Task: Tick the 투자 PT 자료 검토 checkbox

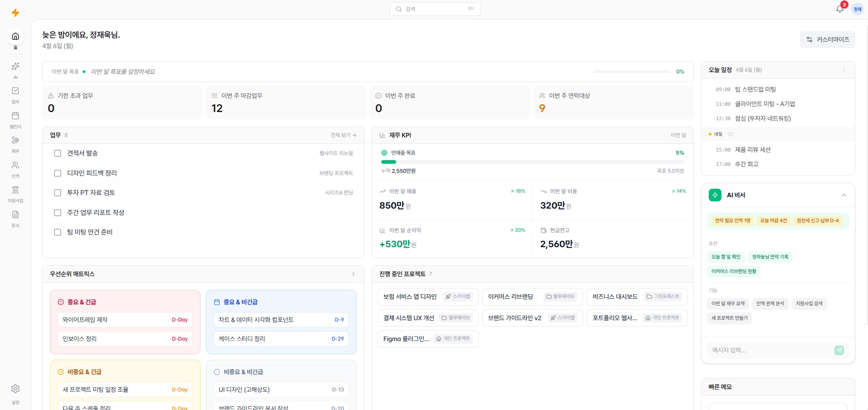Action: 58,193
